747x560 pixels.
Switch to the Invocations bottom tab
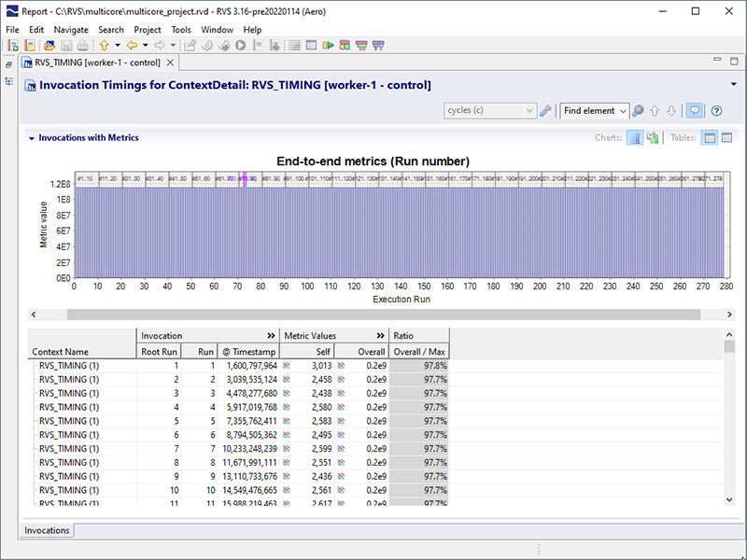click(47, 530)
